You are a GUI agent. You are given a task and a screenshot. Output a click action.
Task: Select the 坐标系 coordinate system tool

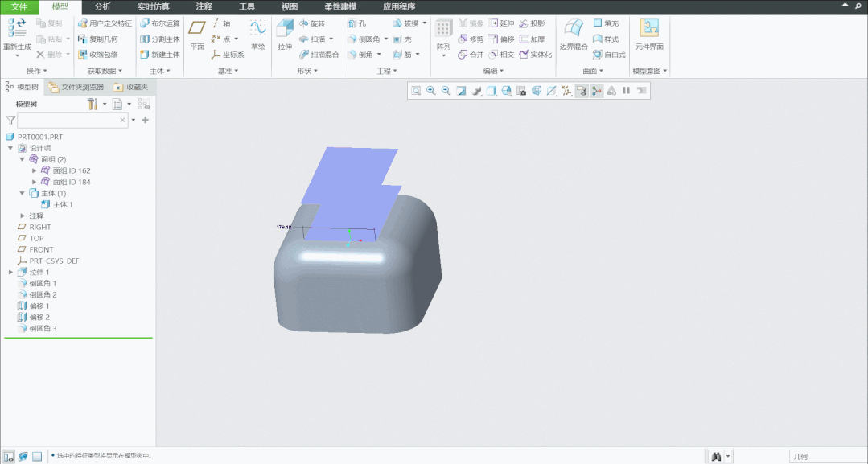tap(228, 54)
